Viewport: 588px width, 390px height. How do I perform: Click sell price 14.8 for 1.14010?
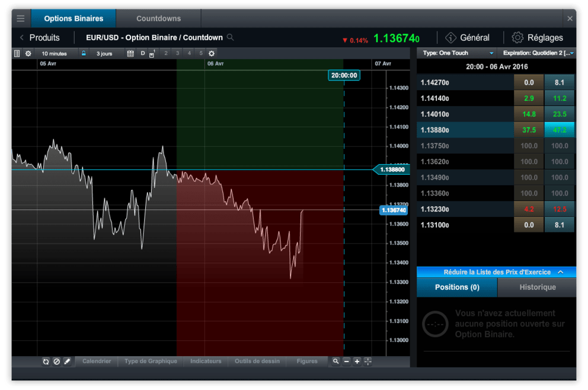(529, 114)
